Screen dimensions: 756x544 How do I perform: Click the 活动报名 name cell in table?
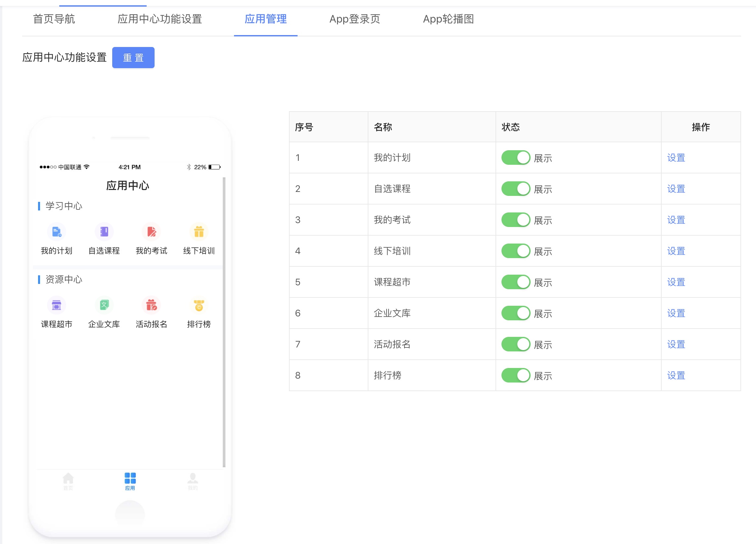coord(432,344)
